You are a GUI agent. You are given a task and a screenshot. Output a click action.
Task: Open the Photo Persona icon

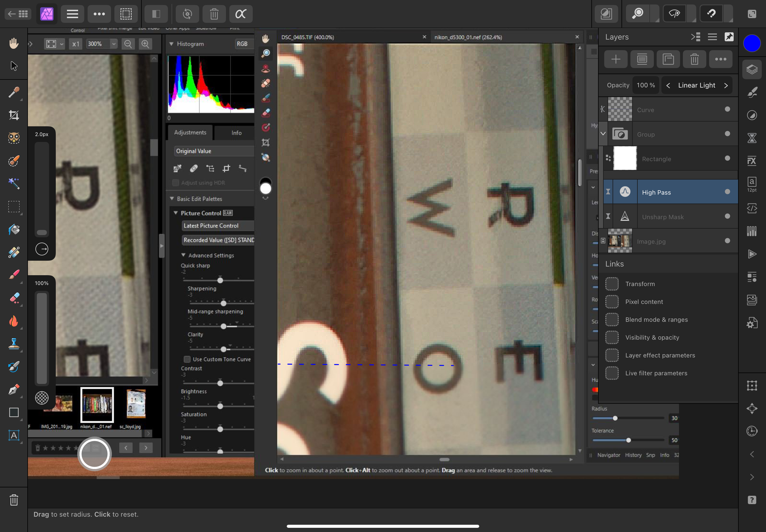47,14
